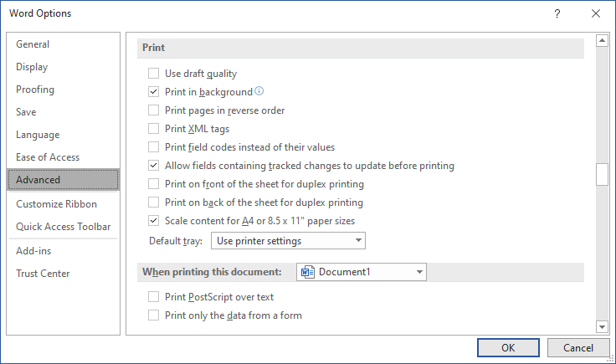Click the scrollbar down arrow
616x364 pixels.
coord(601,326)
